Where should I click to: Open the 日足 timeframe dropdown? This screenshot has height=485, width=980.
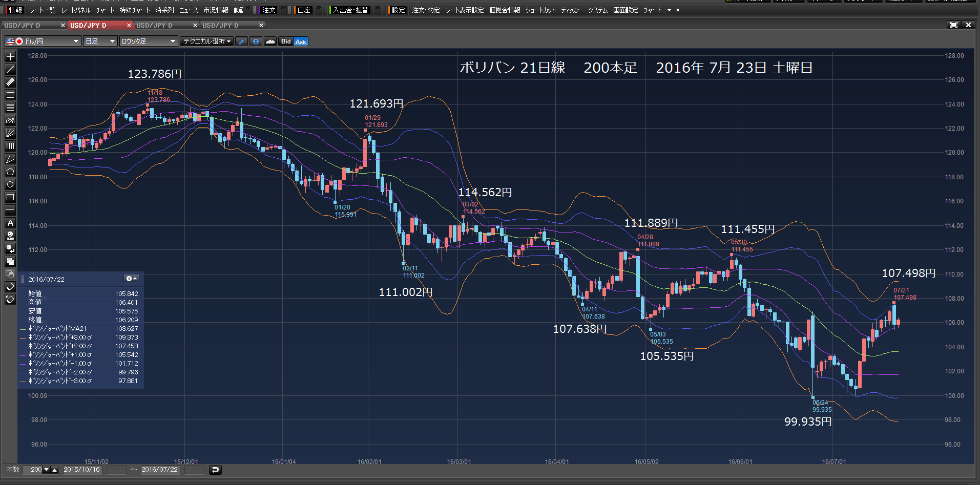[x=100, y=41]
